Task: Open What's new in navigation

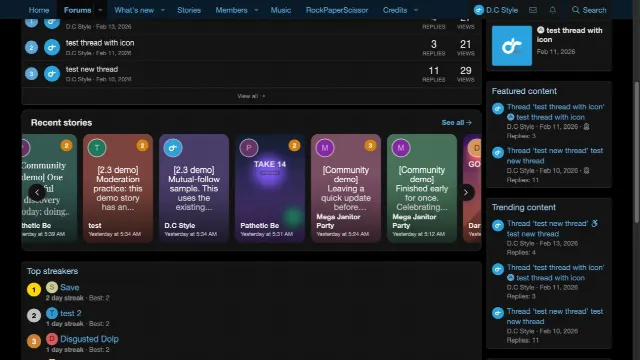Action: [134, 10]
